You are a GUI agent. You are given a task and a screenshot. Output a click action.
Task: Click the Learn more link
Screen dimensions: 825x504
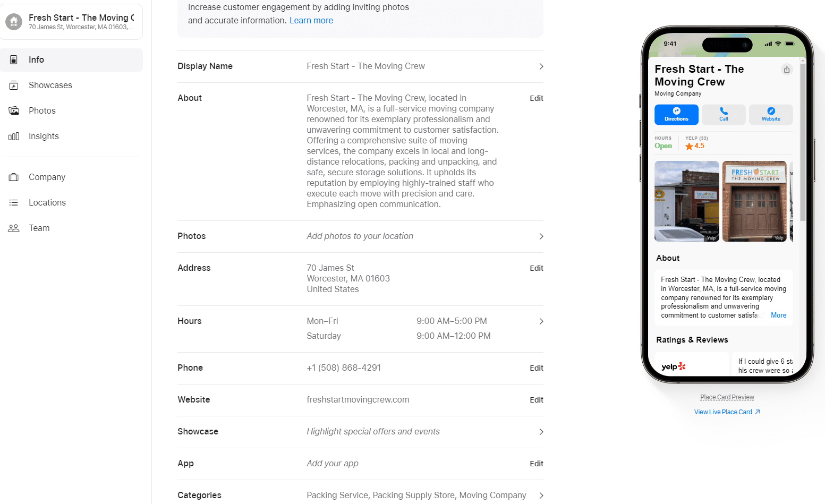[311, 21]
